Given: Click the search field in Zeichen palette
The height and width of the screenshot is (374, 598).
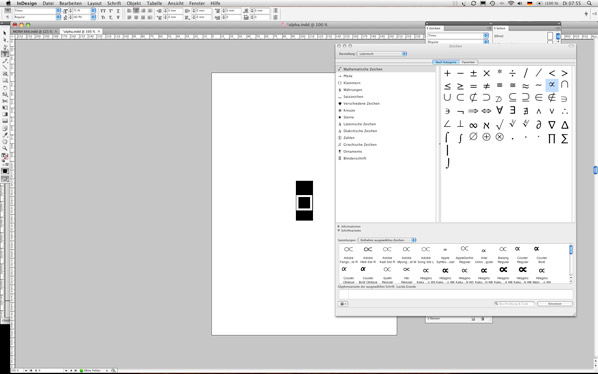Looking at the screenshot, I should (515, 304).
